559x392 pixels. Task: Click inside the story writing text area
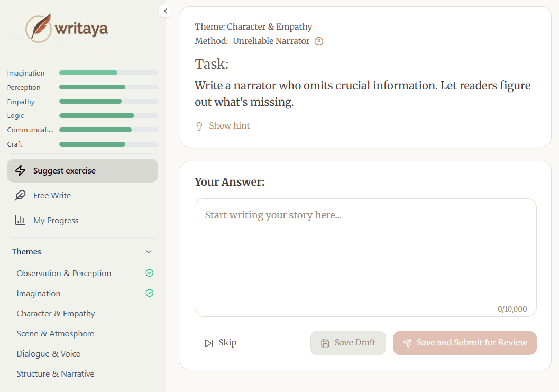(x=365, y=254)
